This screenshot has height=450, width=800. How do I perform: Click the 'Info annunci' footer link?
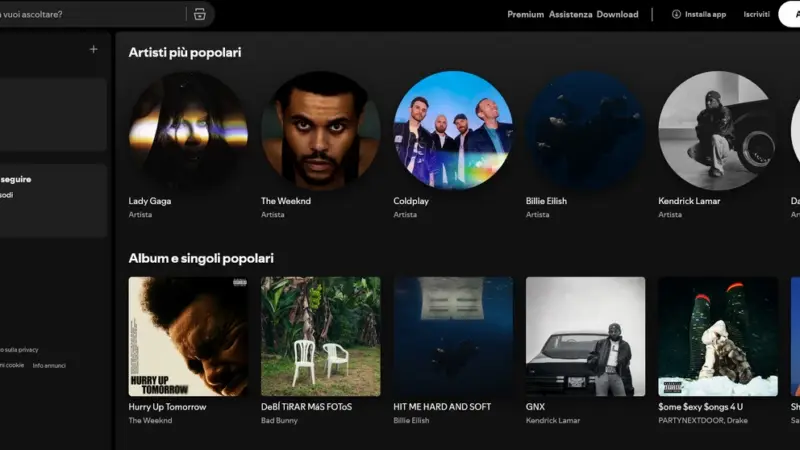[49, 365]
